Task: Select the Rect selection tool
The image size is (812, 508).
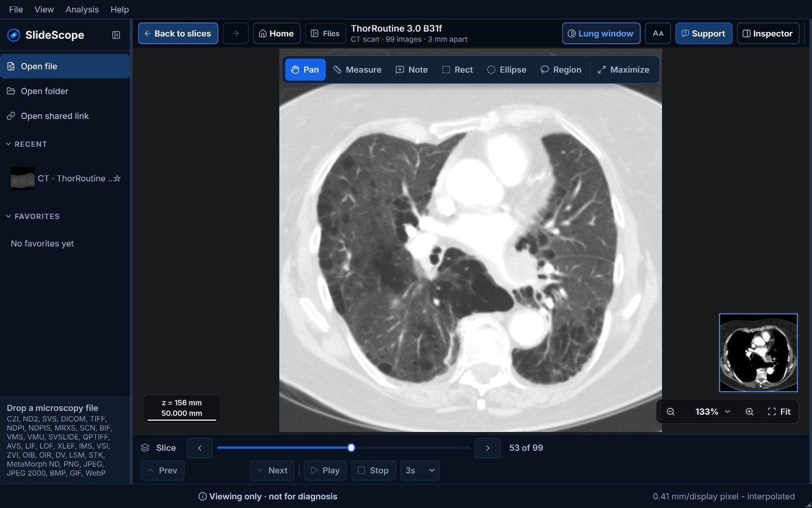Action: tap(457, 70)
